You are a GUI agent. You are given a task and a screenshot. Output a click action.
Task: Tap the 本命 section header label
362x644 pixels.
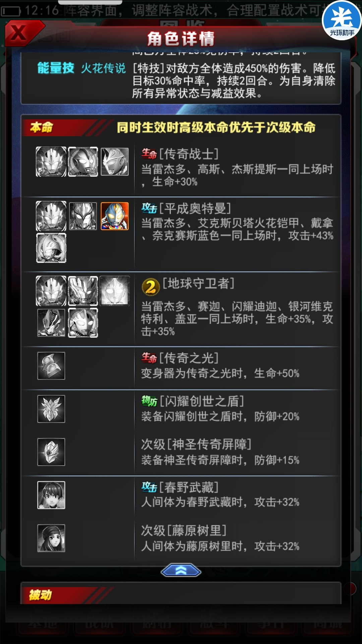pos(42,127)
